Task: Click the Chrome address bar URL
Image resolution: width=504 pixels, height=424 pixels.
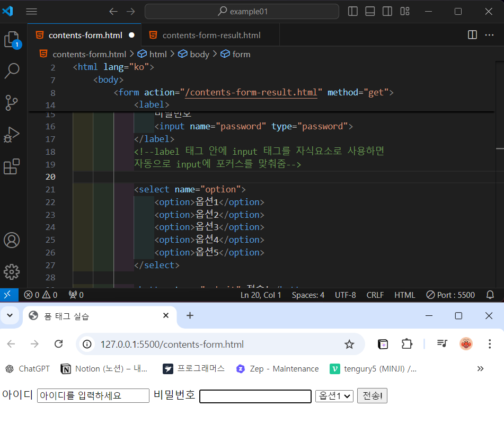Action: (x=172, y=344)
